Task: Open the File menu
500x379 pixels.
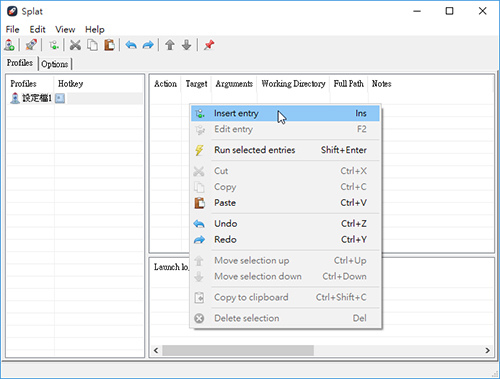Action: click(x=13, y=29)
